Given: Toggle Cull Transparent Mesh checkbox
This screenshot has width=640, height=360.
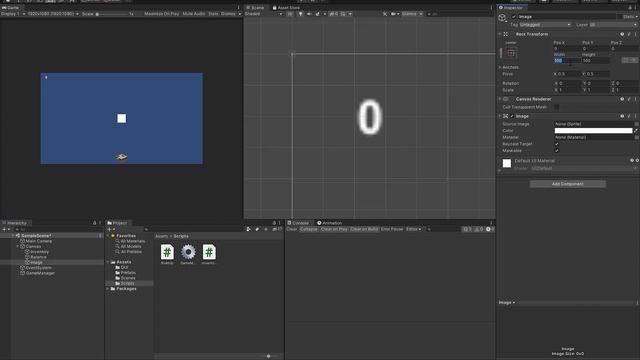Looking at the screenshot, I should point(556,107).
